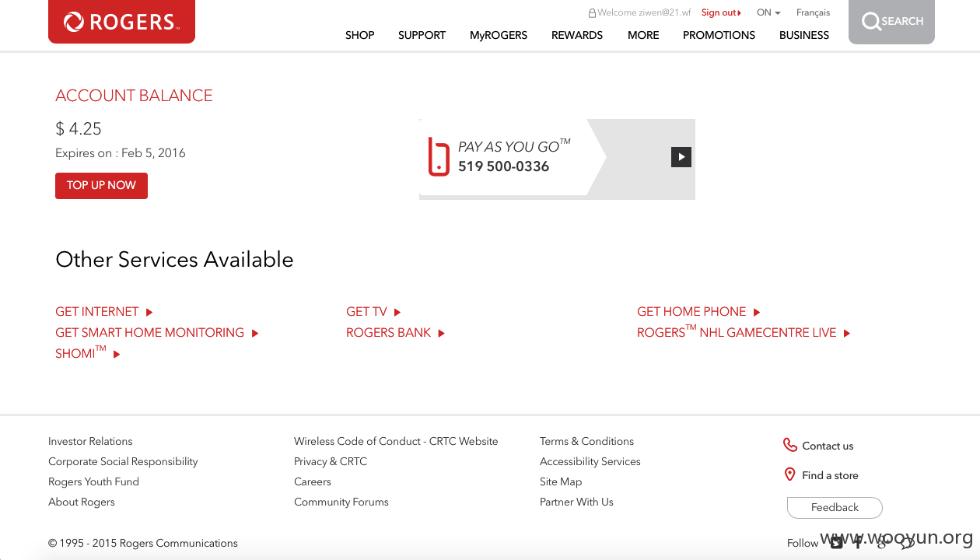Click the phone number 519 500-0336
The width and height of the screenshot is (980, 560).
pyautogui.click(x=503, y=166)
